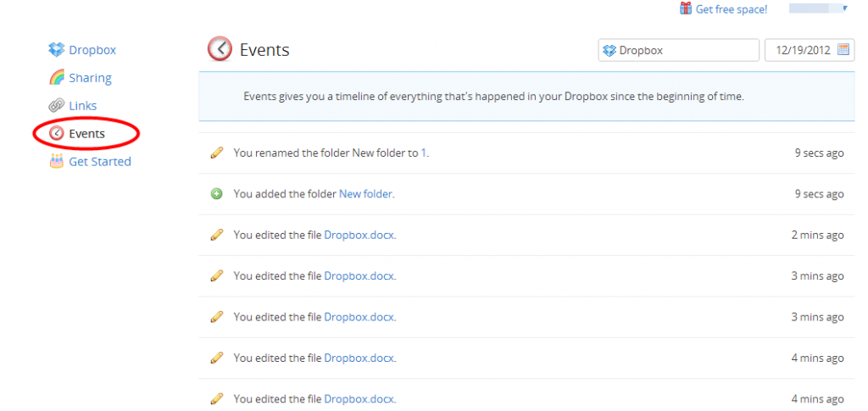Click pencil icon of renamed folder event
Screen dimensions: 868x411
[217, 153]
